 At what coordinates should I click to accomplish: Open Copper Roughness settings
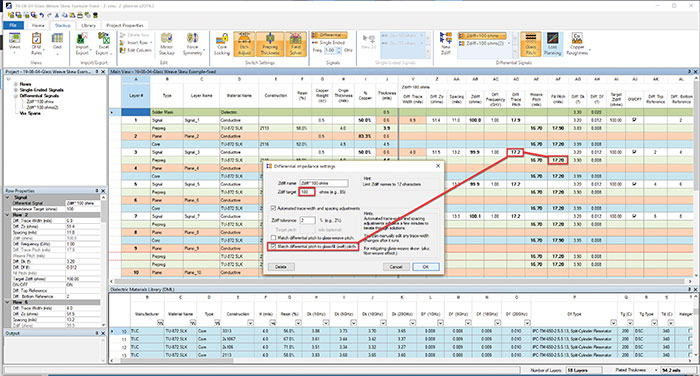[x=577, y=44]
